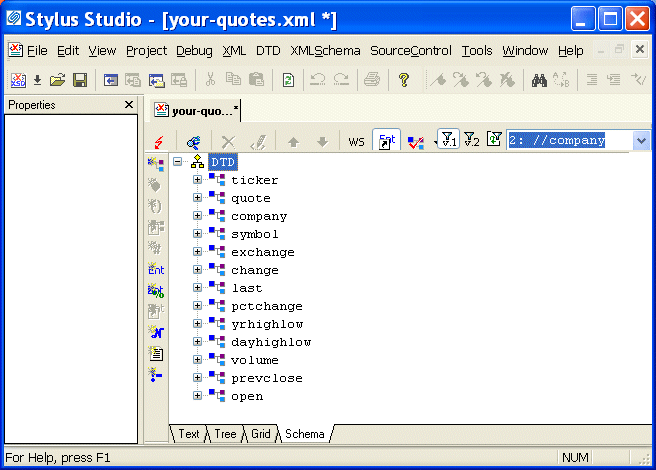Image resolution: width=656 pixels, height=470 pixels.
Task: Click the Open file folder icon
Action: (x=57, y=80)
